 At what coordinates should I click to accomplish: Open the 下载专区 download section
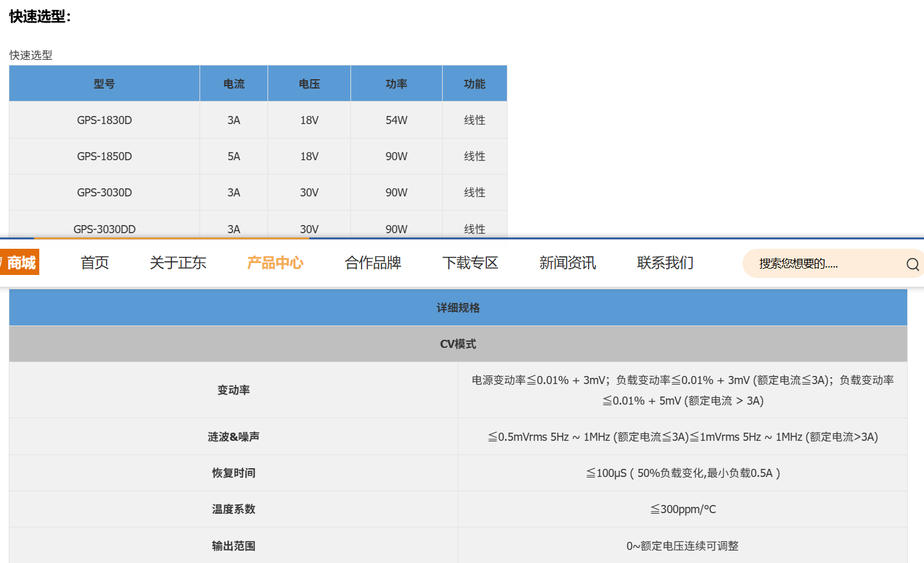click(470, 263)
